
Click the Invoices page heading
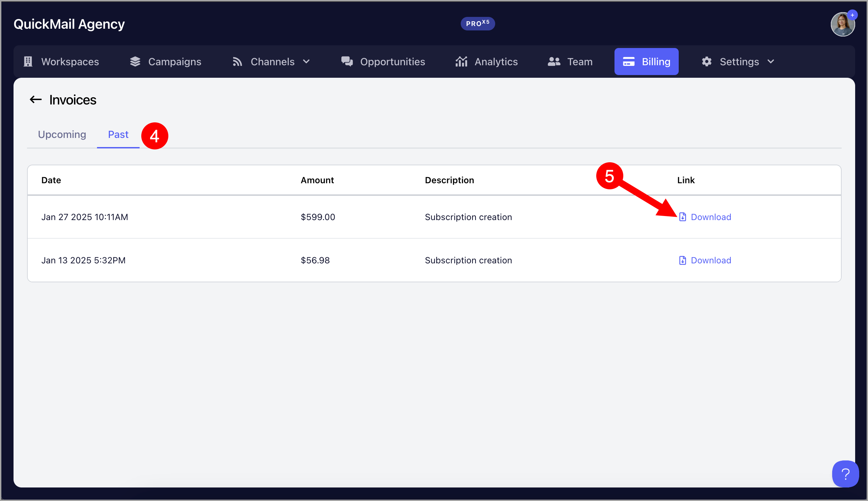pos(73,100)
